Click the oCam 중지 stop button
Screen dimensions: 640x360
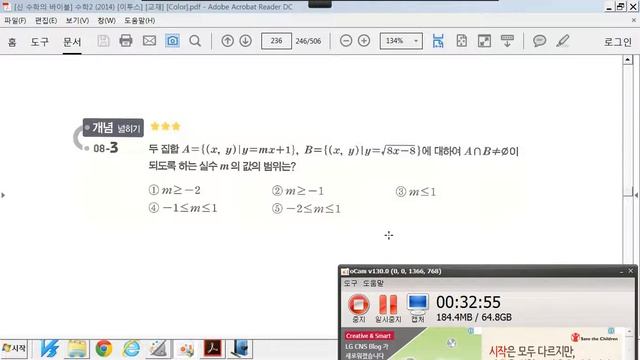[359, 309]
